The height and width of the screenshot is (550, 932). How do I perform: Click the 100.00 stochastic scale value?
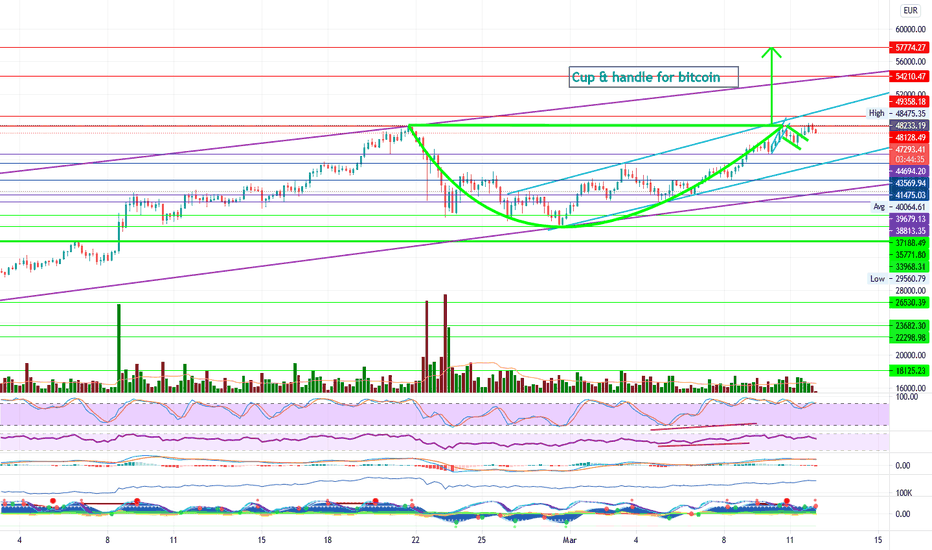pos(906,396)
